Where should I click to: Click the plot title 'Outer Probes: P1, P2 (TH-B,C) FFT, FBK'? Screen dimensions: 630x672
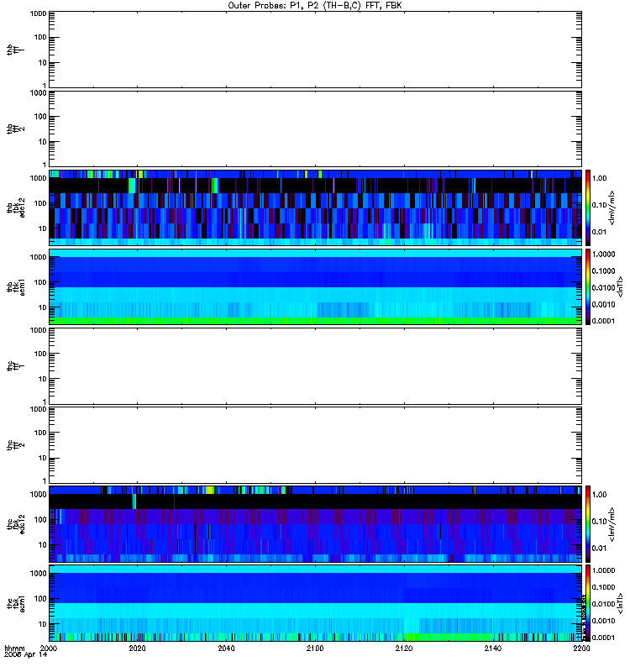[315, 6]
